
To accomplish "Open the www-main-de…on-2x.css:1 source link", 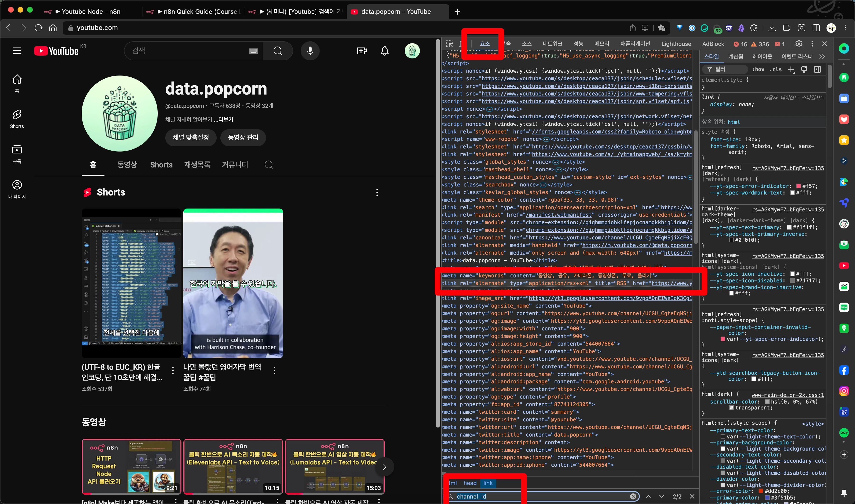I will coord(787,395).
